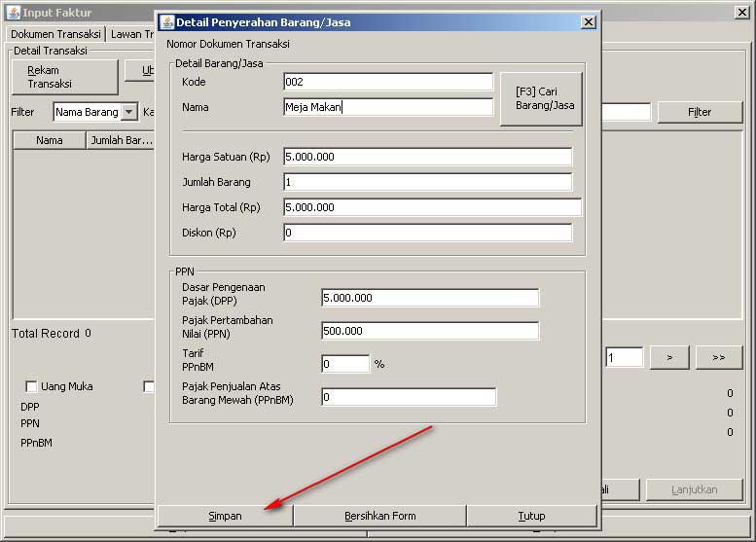Switch to Dokumen Transaksi tab
This screenshot has height=542, width=756.
[55, 34]
